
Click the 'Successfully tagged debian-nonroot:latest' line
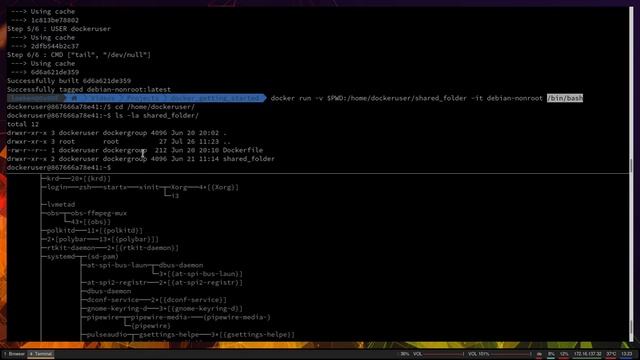89,89
